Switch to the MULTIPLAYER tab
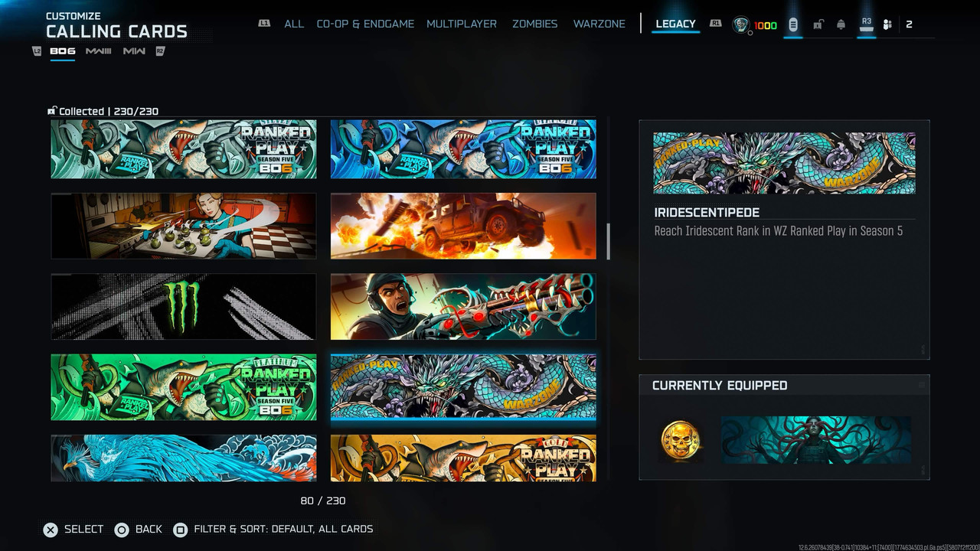 pyautogui.click(x=462, y=24)
